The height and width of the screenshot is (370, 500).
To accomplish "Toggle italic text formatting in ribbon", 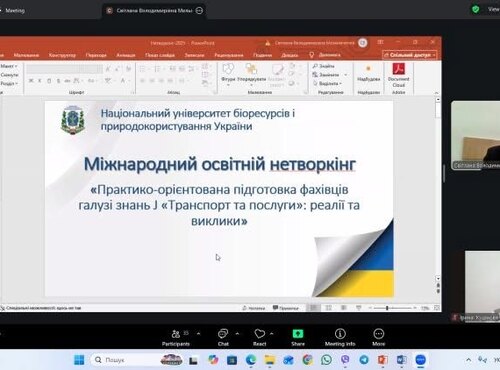I will (x=40, y=81).
